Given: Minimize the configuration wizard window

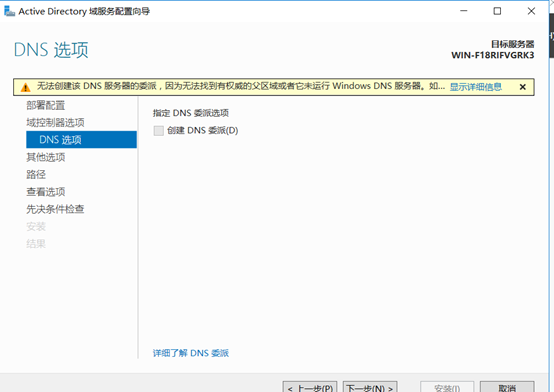Looking at the screenshot, I should point(464,11).
